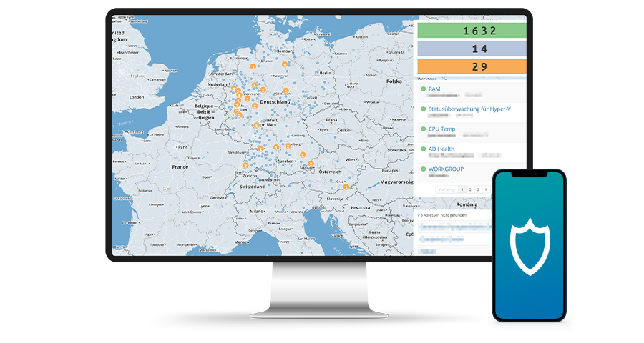This screenshot has height=343, width=644.
Task: Go to page 4 in pagination
Action: (487, 189)
